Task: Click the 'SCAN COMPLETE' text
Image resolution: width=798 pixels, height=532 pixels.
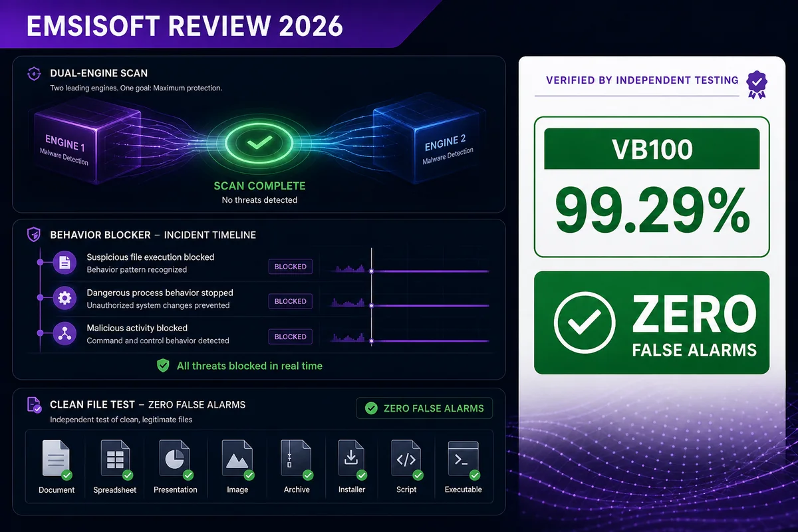Action: (x=259, y=186)
